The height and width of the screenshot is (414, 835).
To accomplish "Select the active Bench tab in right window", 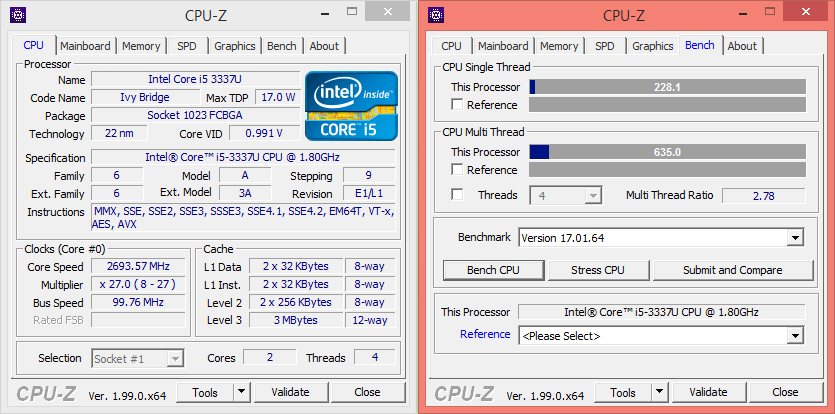I will (700, 45).
